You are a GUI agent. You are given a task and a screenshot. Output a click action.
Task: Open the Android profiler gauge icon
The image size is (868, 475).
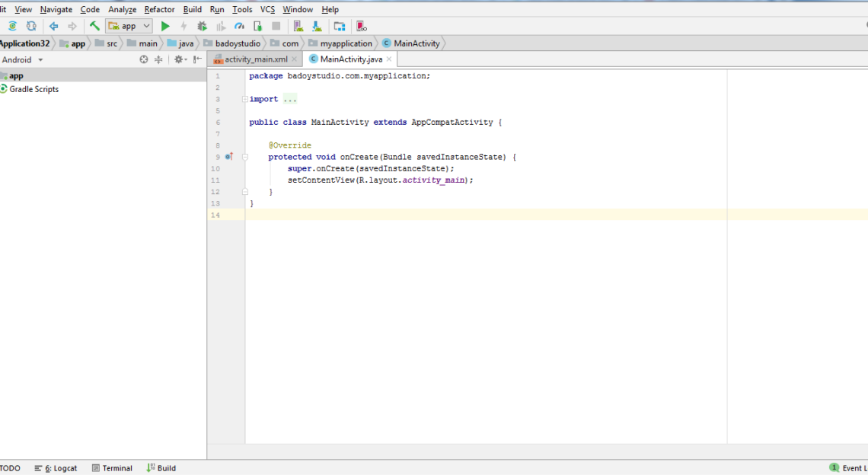tap(239, 26)
